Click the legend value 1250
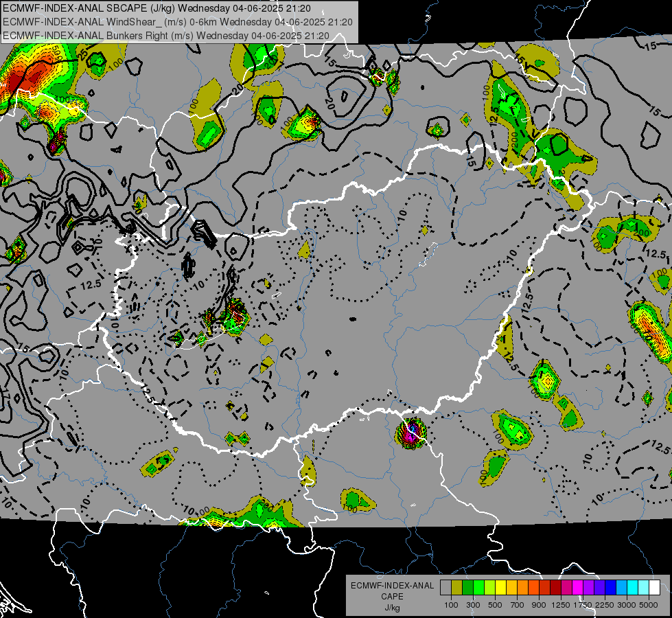 point(561,605)
